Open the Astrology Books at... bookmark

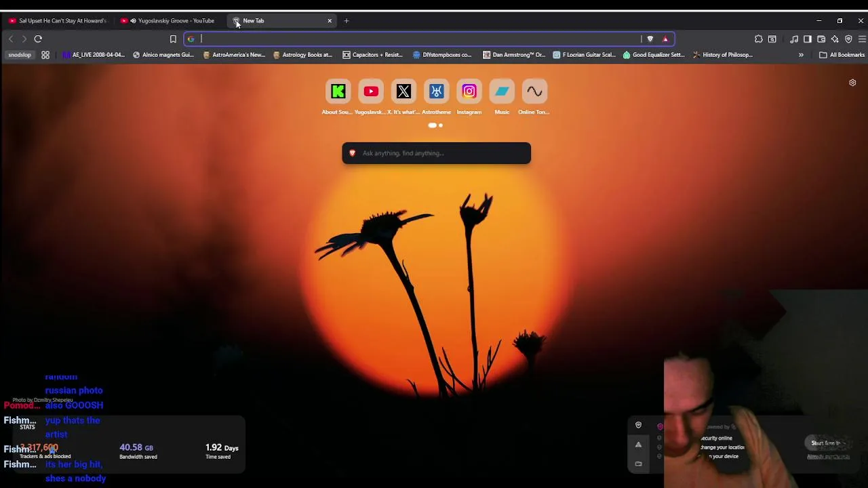click(302, 55)
